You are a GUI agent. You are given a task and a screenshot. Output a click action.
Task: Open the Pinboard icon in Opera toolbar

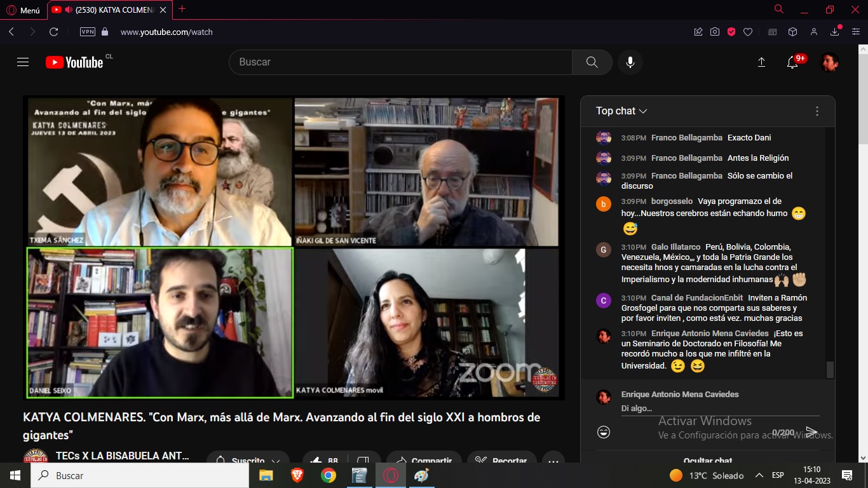[x=698, y=32]
